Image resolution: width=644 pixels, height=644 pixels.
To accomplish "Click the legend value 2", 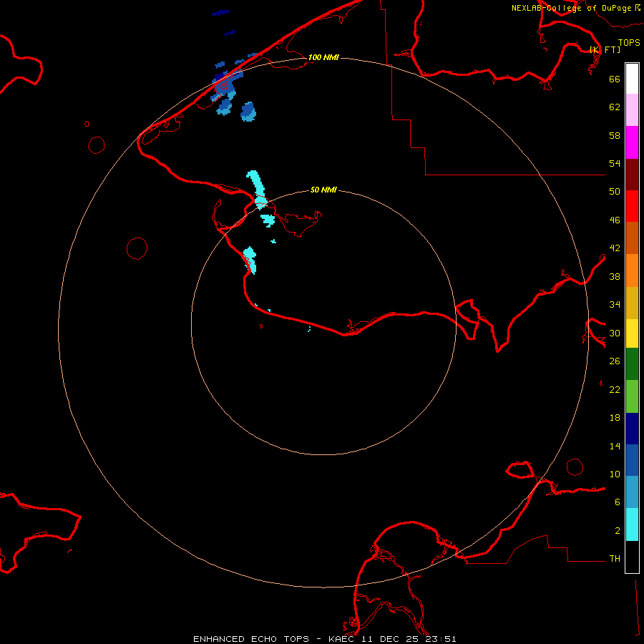I will (x=618, y=530).
